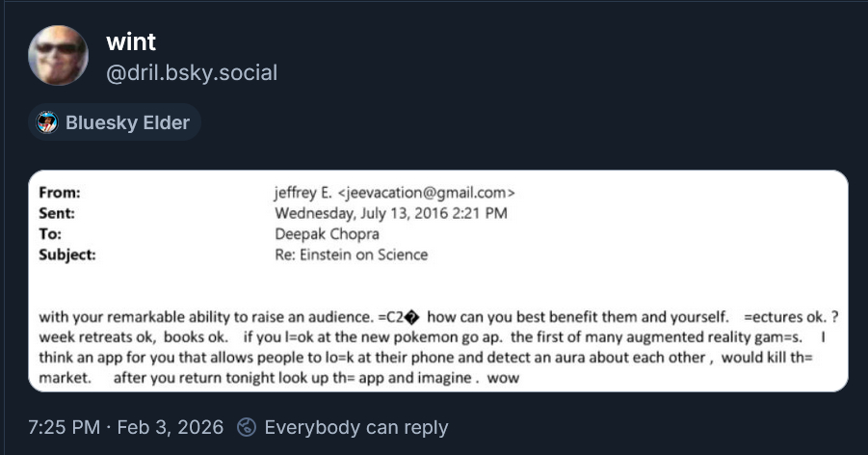Image resolution: width=868 pixels, height=455 pixels.
Task: Click the Everybody can reply text
Action: [x=355, y=426]
